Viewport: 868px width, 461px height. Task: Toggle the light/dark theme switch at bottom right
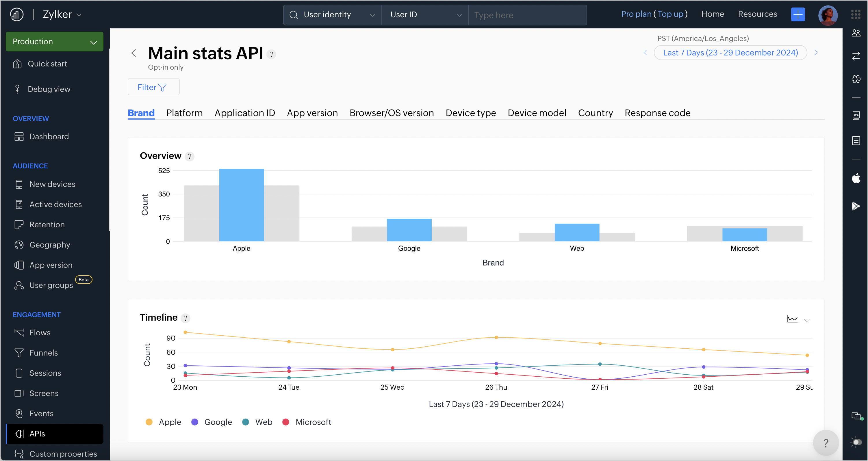tap(856, 442)
